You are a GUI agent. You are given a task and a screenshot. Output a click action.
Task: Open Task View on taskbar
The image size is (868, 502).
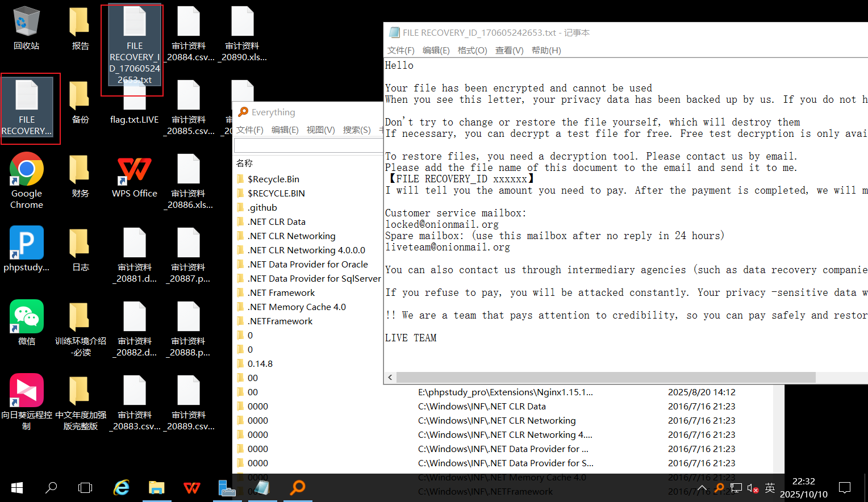click(x=85, y=488)
